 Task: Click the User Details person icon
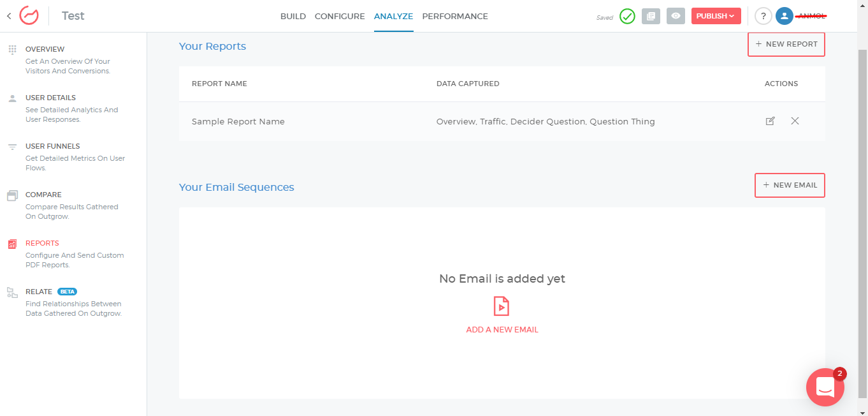(x=12, y=98)
